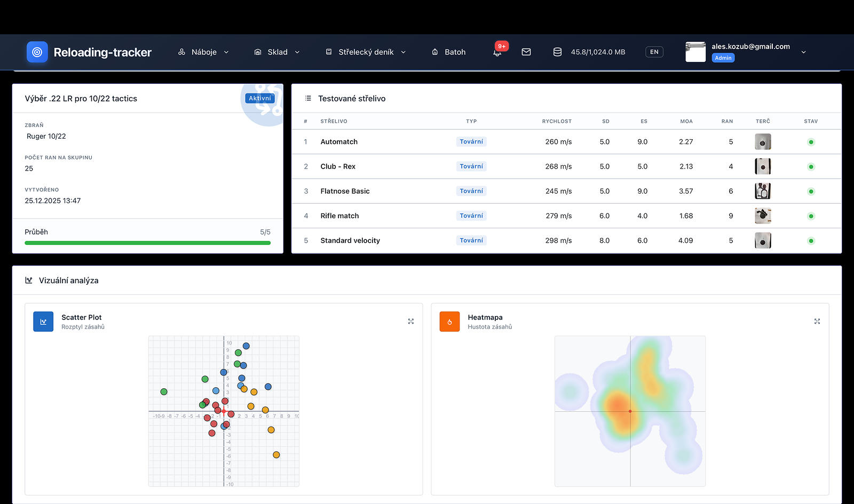
Task: Click the blue Scatter Plot chart icon
Action: point(43,322)
